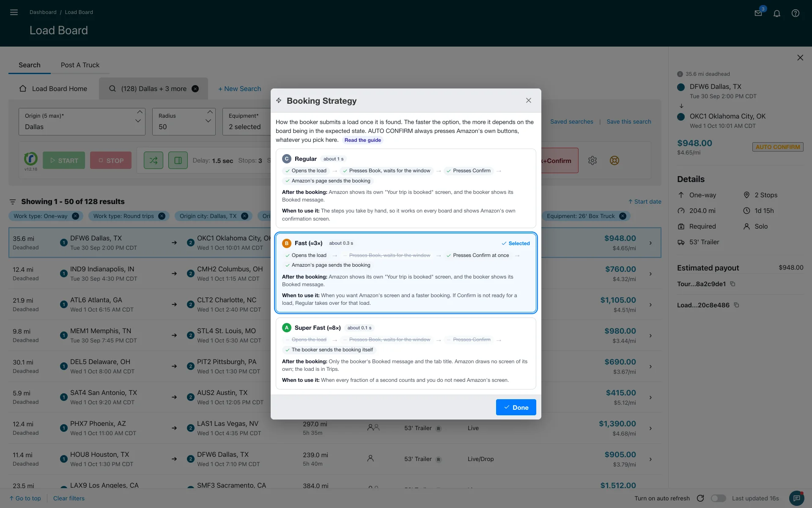Expand the $760.00 Indianapolis load row
Viewport: 812px width, 508px height.
pos(650,274)
